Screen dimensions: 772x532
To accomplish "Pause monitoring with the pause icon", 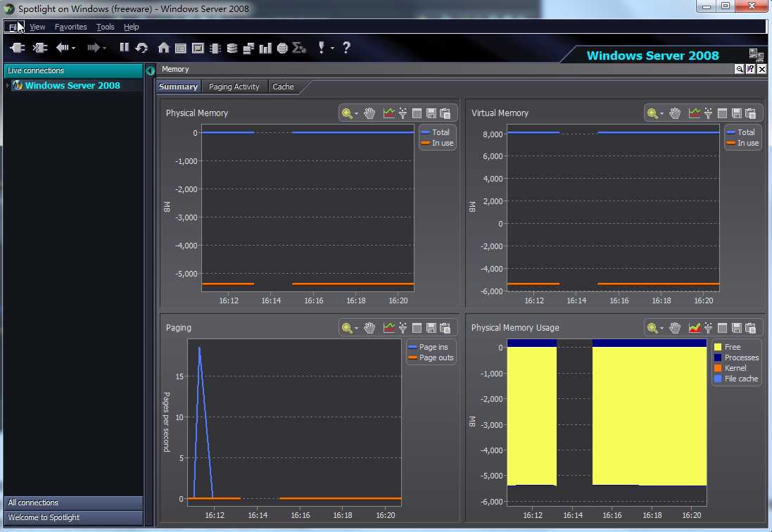I will click(x=124, y=47).
